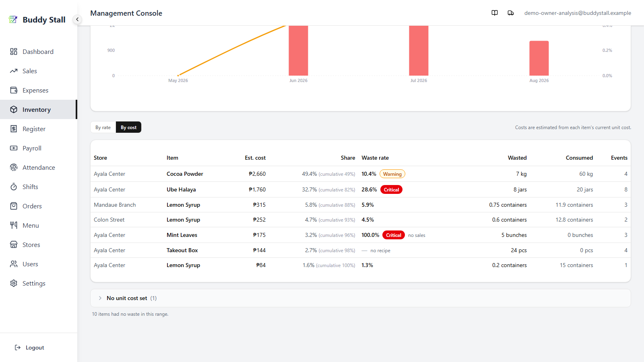
Task: Switch waste table to By rate
Action: (103, 128)
